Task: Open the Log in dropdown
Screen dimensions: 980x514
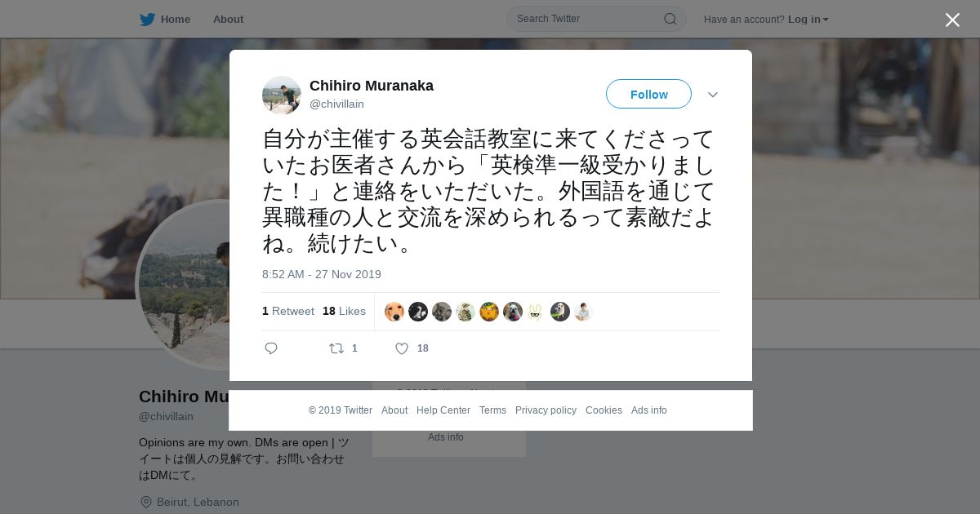Action: [x=808, y=20]
